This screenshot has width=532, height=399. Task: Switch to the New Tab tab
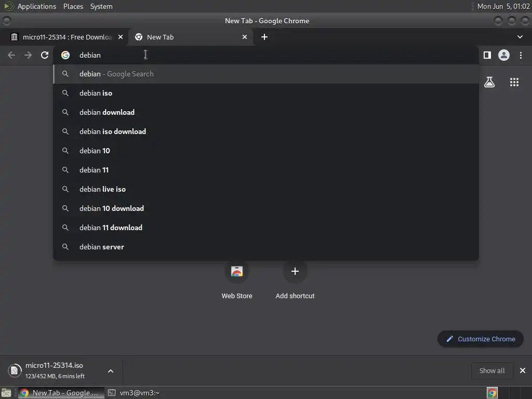point(191,37)
